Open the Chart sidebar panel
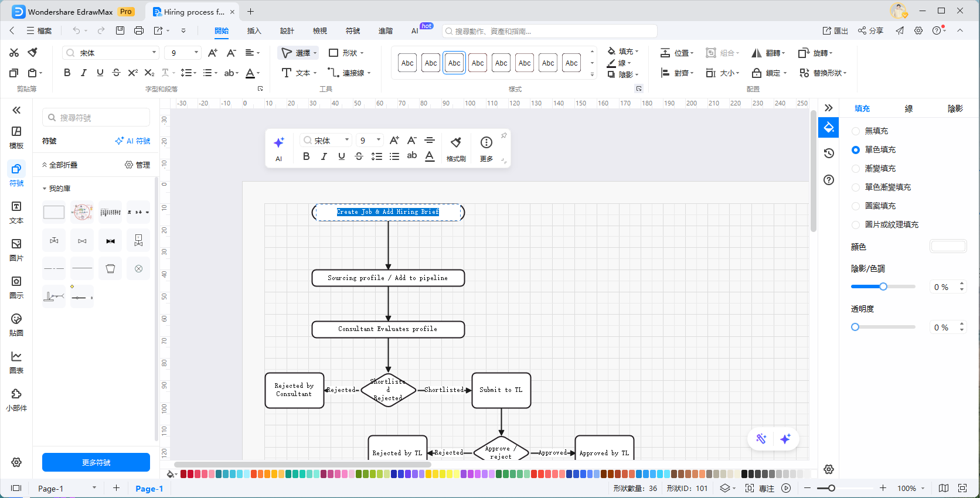Screen dimensions: 980x498 [16, 362]
